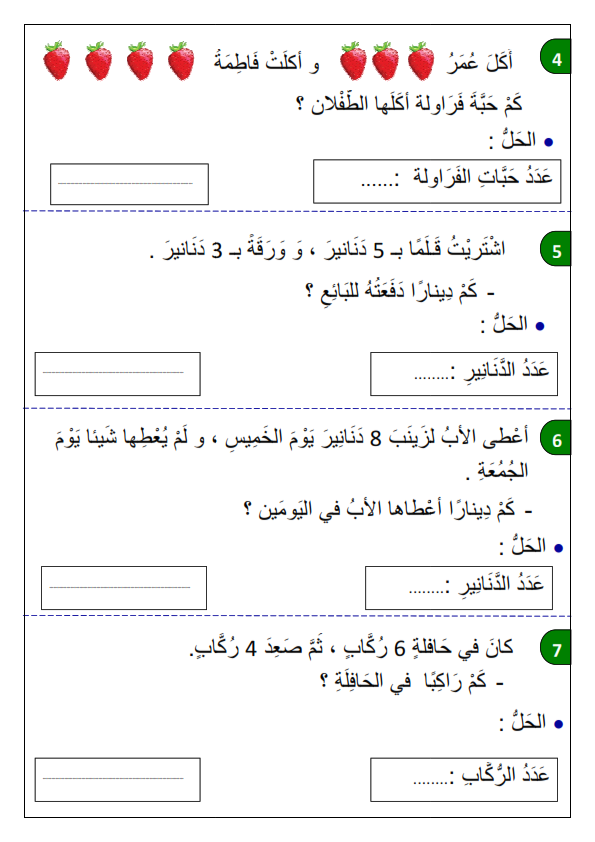Click the green number 7 badge
This screenshot has height=842, width=595.
point(555,649)
